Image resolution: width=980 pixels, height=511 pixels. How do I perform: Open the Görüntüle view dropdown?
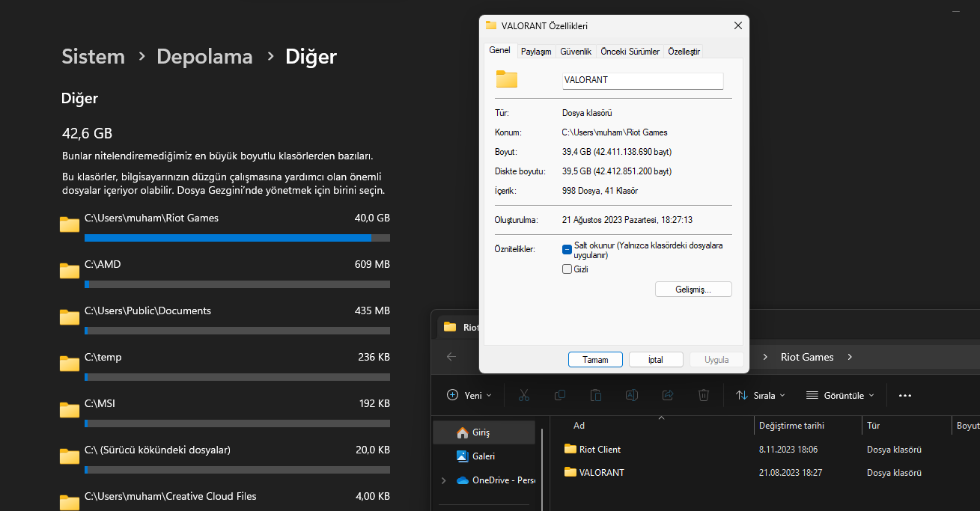(839, 395)
